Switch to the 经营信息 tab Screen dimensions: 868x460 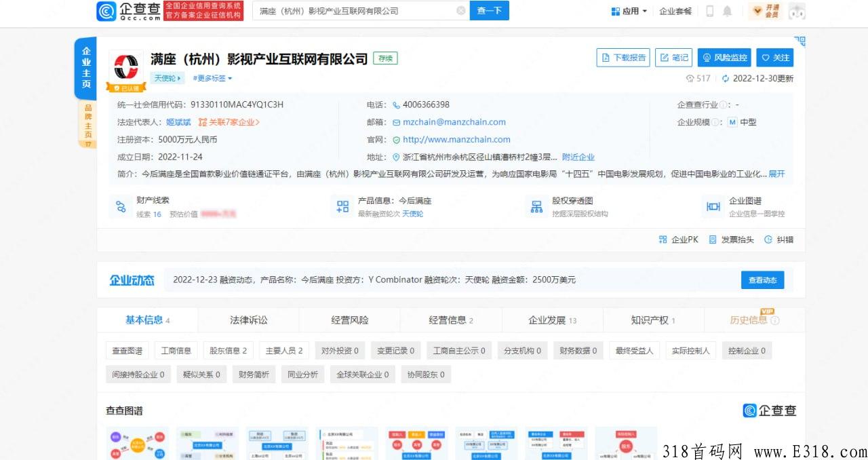[451, 320]
